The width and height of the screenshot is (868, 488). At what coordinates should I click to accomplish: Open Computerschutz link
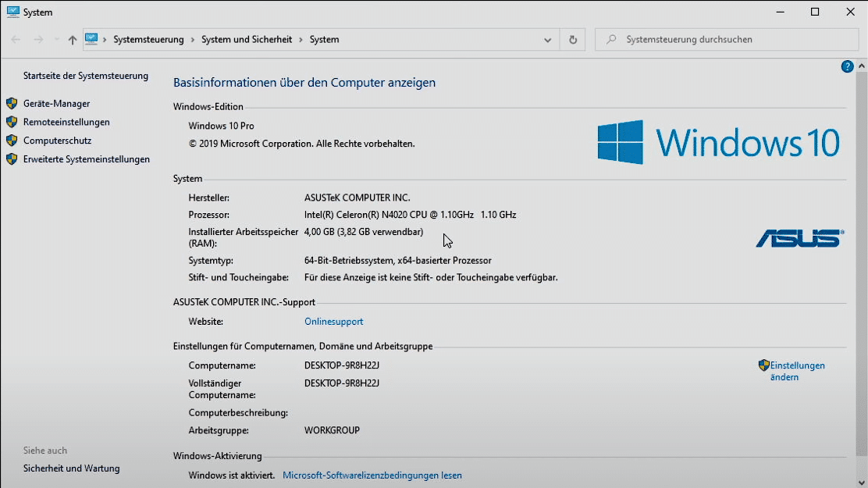point(57,141)
